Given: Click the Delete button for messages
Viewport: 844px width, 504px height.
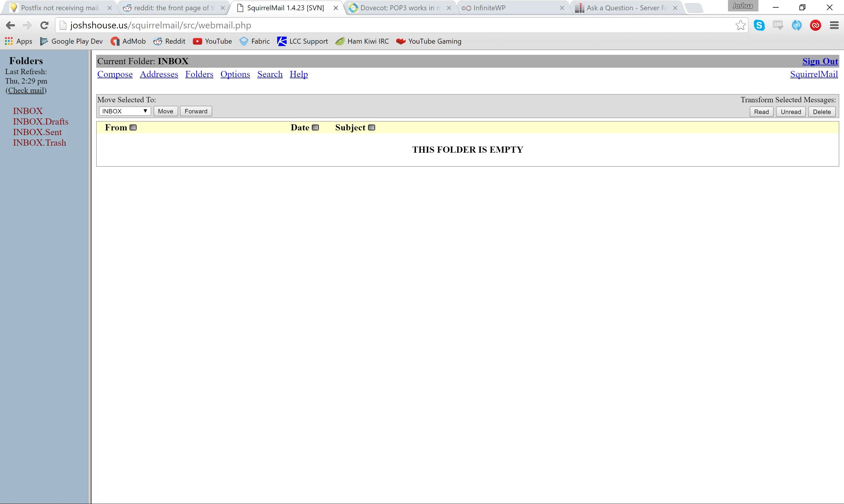Looking at the screenshot, I should coord(822,111).
